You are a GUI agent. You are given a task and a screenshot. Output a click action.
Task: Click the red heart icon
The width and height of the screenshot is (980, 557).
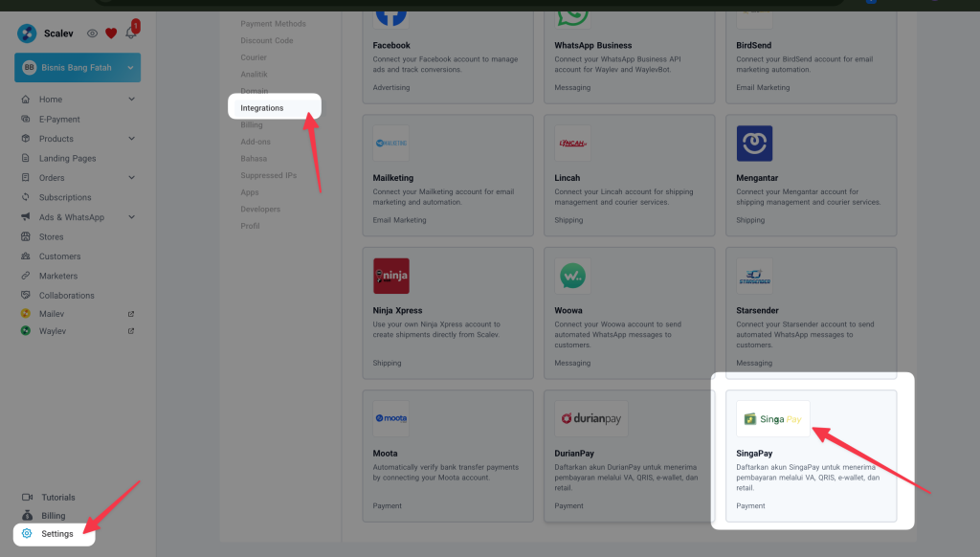pyautogui.click(x=111, y=33)
